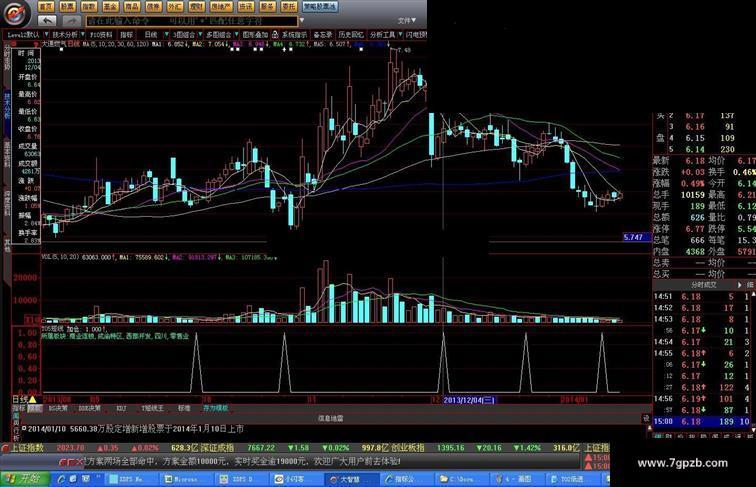Screen dimensions: 756x487
Task: Click the 2013/12/04(三) date marker
Action: pos(469,400)
